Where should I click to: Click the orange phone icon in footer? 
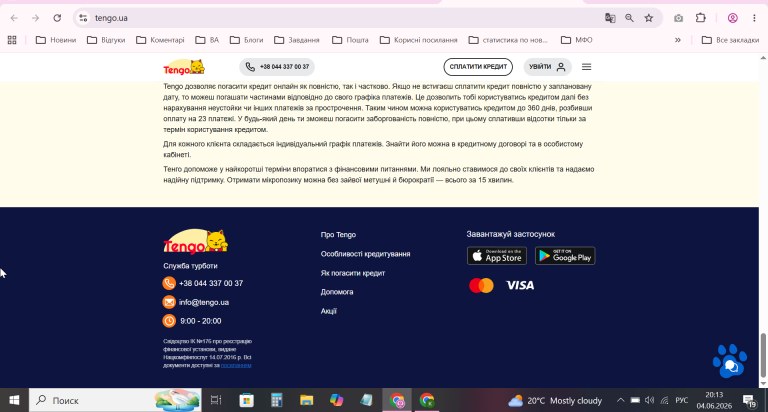[x=169, y=283]
